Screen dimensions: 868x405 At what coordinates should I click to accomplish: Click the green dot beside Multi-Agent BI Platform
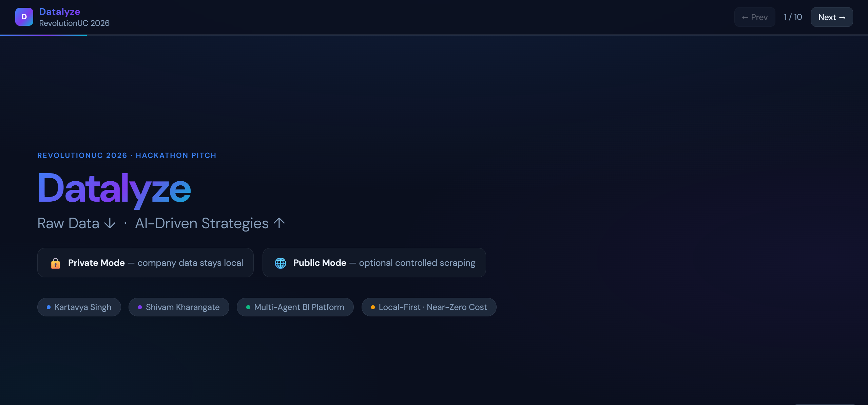click(x=248, y=307)
